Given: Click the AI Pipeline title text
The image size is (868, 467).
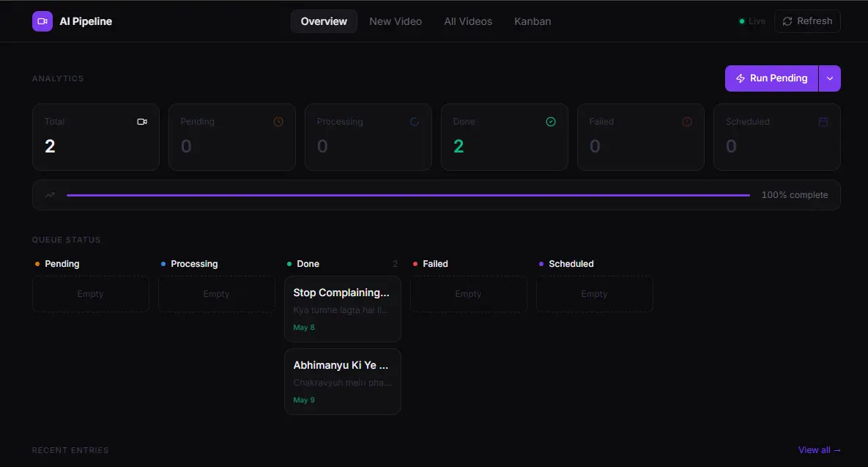Looking at the screenshot, I should (x=86, y=21).
